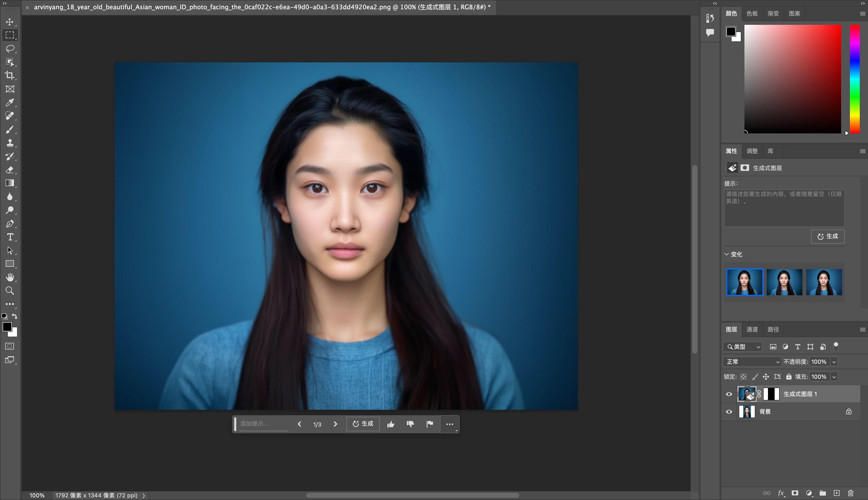Open the layer filter type dropdown 类型
The width and height of the screenshot is (868, 500).
(742, 347)
